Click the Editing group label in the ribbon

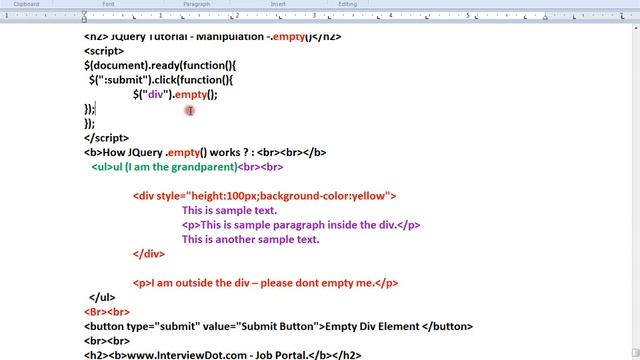(347, 4)
